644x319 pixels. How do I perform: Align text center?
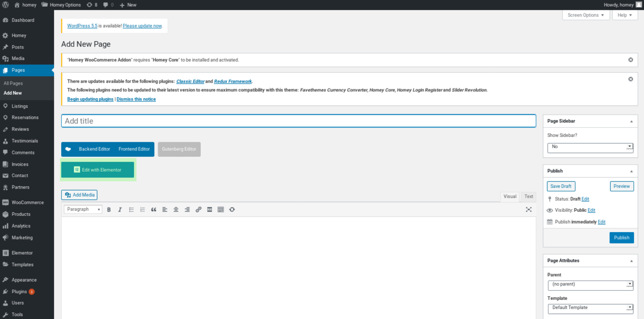(x=176, y=209)
